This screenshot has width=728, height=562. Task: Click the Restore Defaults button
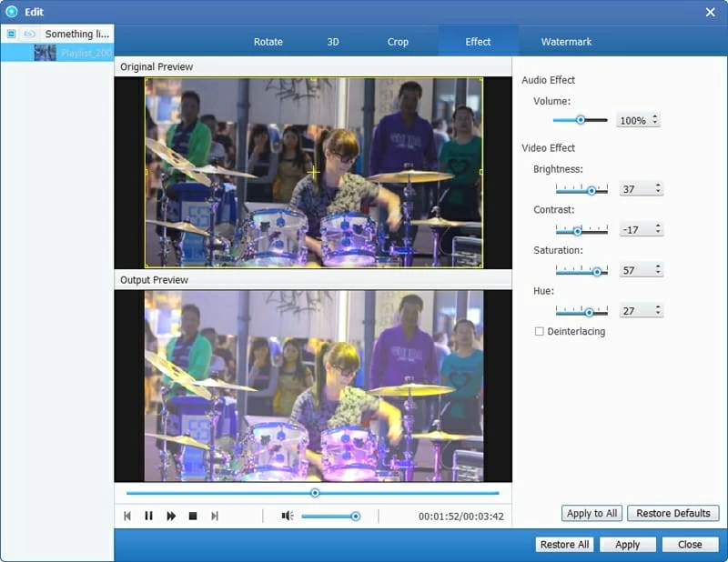[672, 513]
